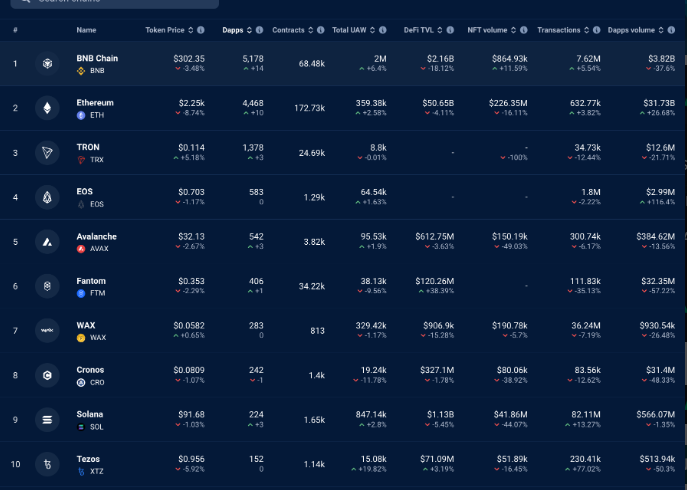Click the small TRX token icon
This screenshot has height=490, width=687.
coord(81,160)
